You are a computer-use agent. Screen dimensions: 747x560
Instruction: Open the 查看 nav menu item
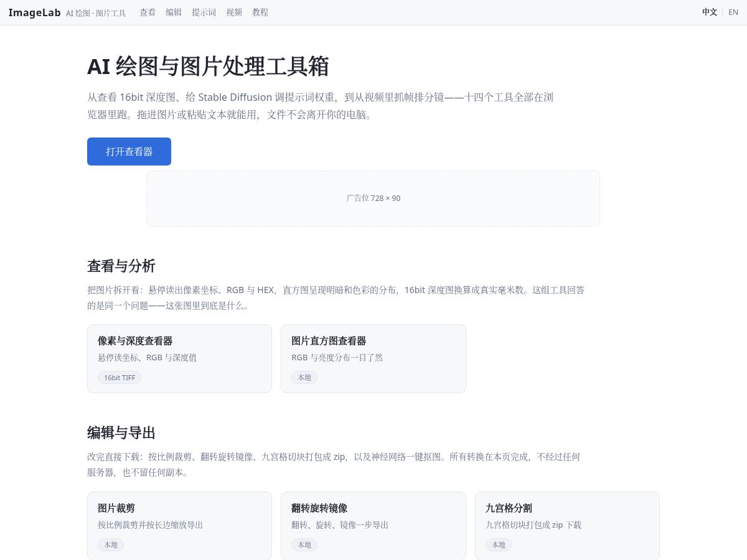[x=148, y=12]
